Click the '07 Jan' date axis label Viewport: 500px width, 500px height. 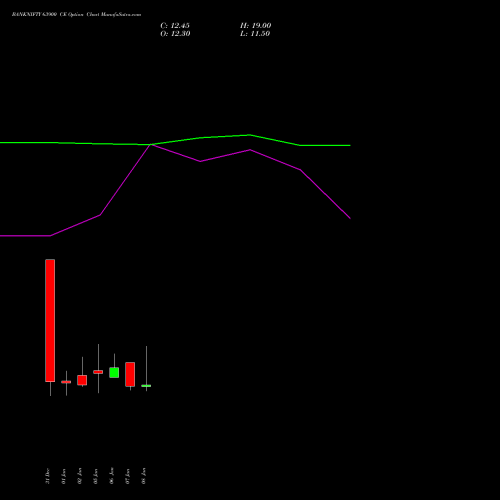[x=128, y=476]
